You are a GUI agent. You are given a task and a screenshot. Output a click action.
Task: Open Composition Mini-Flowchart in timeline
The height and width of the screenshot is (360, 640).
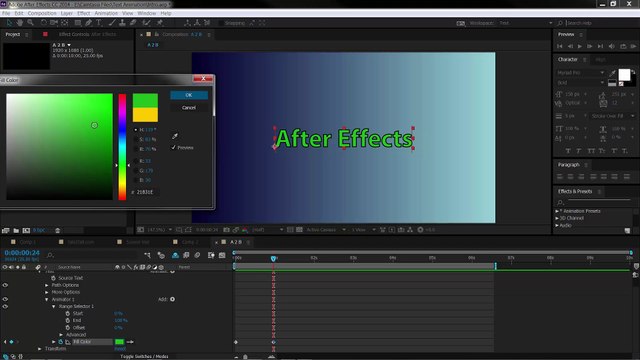[147, 255]
